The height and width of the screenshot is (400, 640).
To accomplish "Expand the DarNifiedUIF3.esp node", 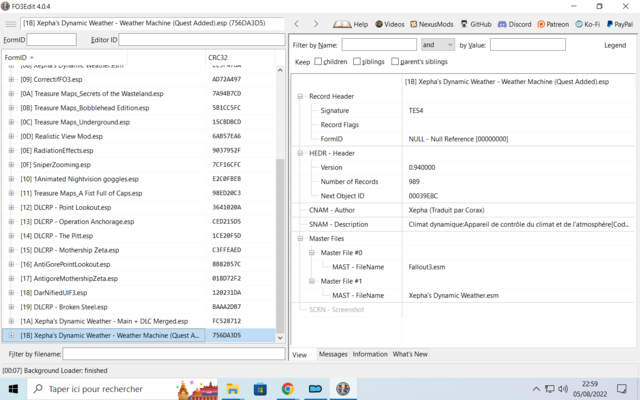I will point(11,293).
